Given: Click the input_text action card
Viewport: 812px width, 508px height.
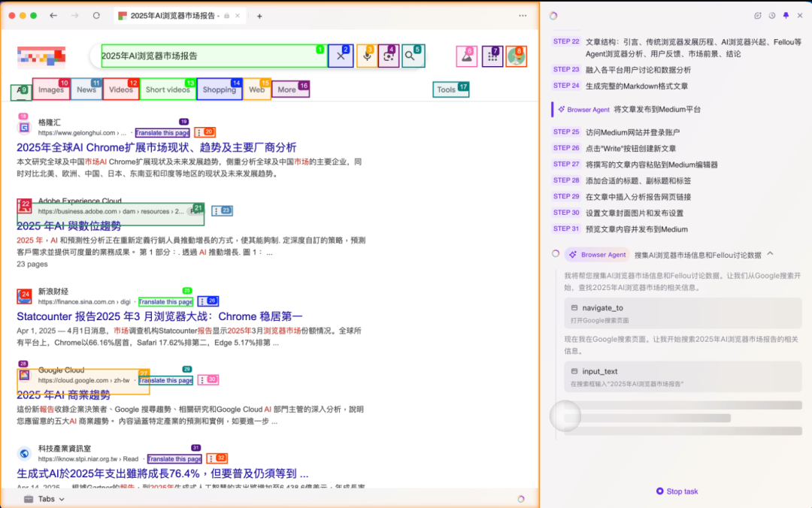Looking at the screenshot, I should point(683,377).
